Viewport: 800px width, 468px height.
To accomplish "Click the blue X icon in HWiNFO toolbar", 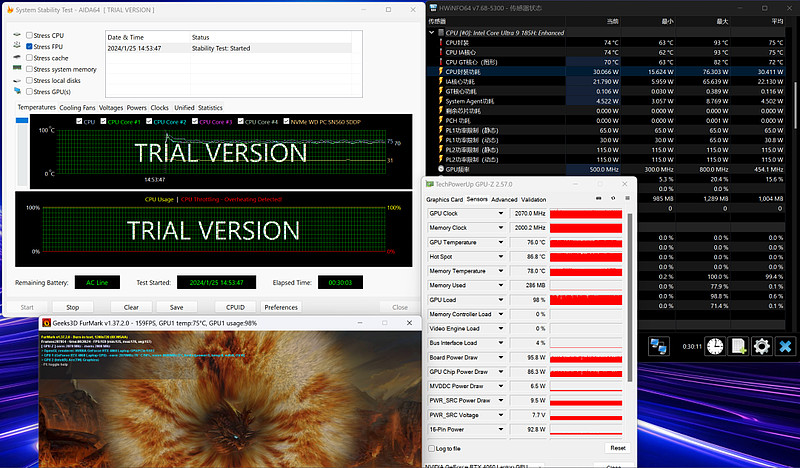I will coord(785,346).
